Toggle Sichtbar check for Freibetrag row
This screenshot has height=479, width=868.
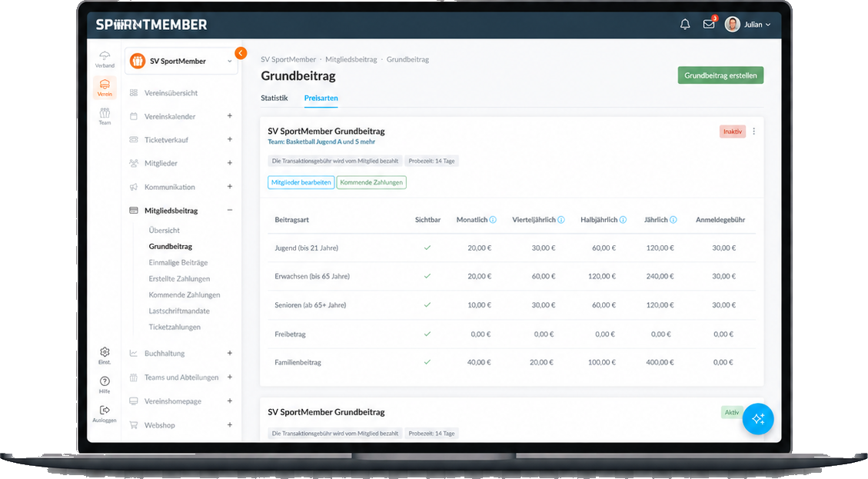click(x=427, y=334)
